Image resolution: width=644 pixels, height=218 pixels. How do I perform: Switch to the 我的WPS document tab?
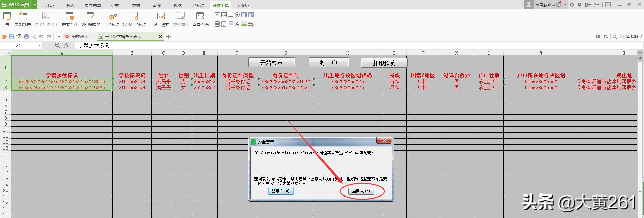tap(79, 37)
